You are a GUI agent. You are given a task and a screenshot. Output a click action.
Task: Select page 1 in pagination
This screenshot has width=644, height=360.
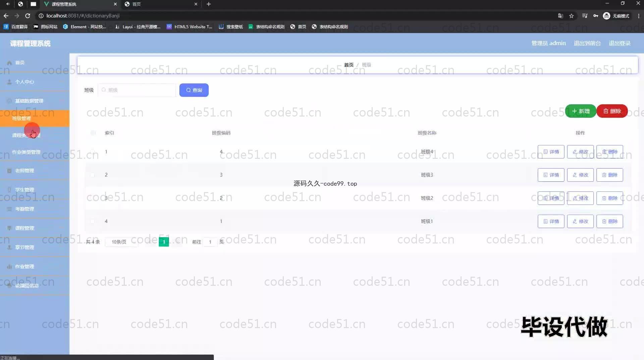point(164,242)
